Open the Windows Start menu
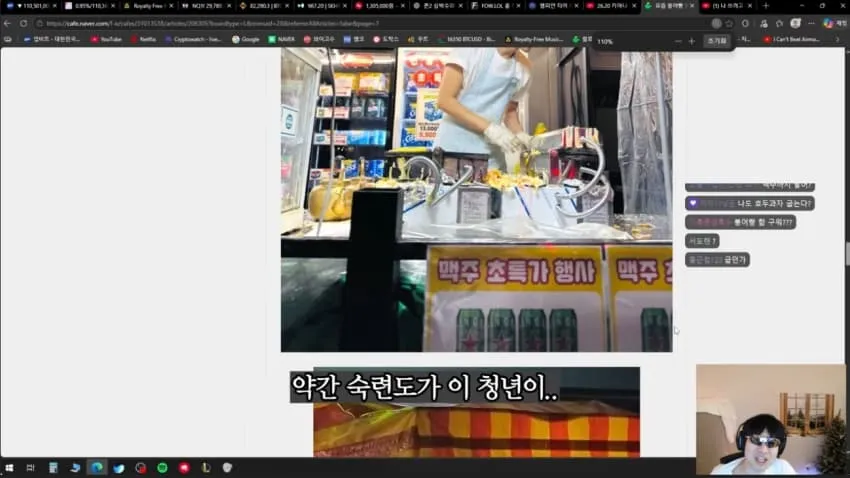The width and height of the screenshot is (850, 478). pyautogui.click(x=9, y=468)
